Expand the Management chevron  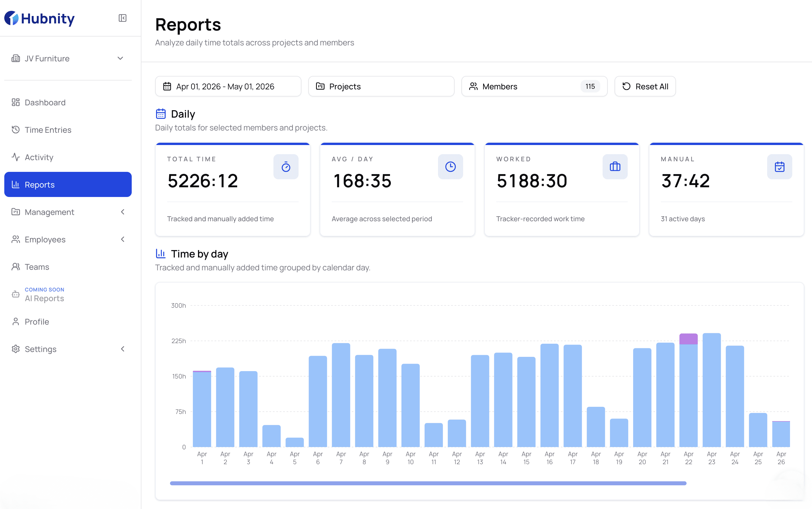click(x=123, y=212)
